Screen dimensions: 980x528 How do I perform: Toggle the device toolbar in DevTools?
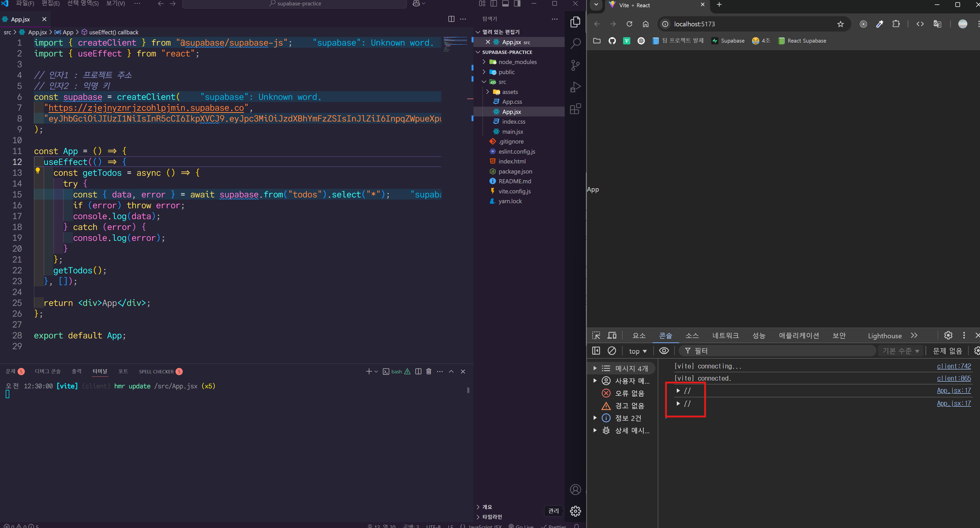click(612, 335)
